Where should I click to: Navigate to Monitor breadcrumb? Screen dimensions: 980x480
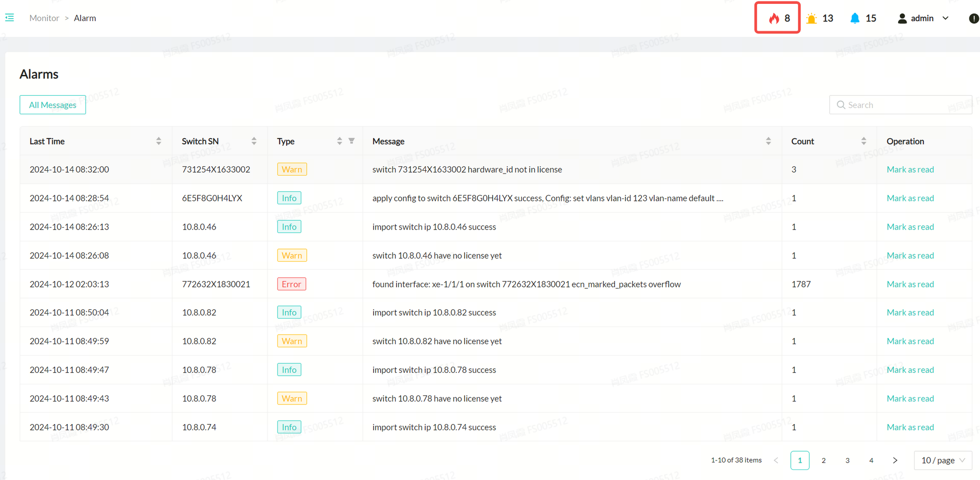tap(44, 18)
